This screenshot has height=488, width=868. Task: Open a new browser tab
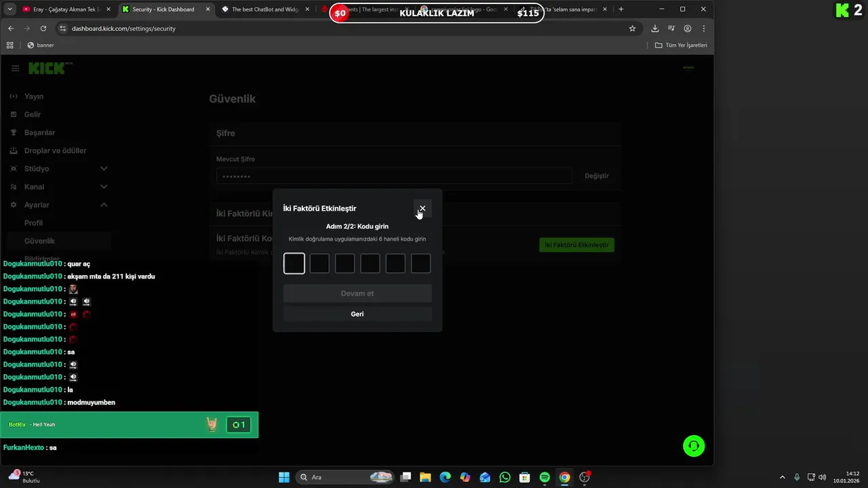620,9
